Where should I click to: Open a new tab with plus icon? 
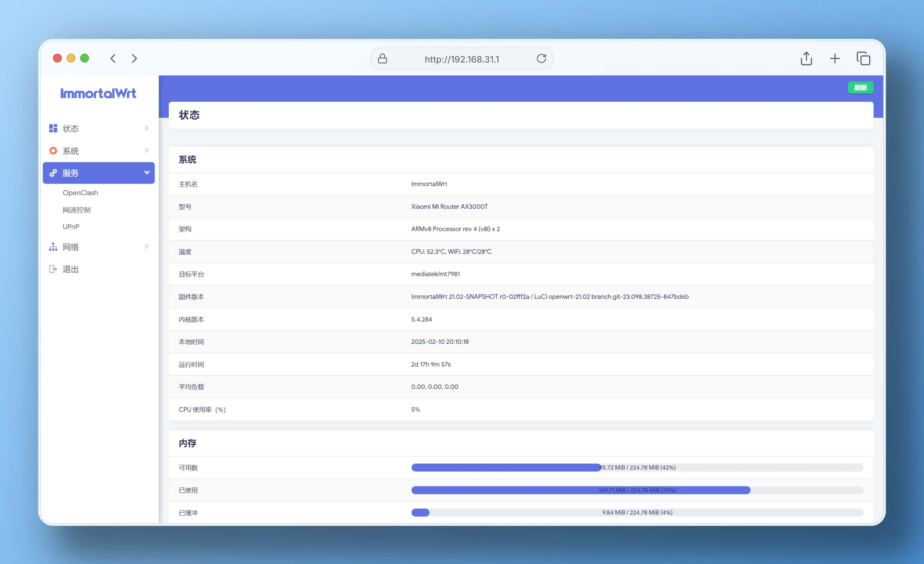tap(835, 58)
